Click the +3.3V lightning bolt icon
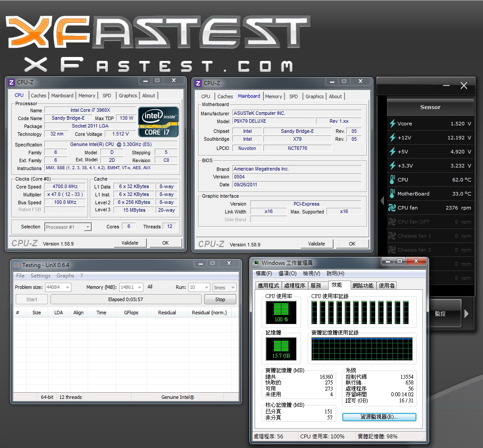 click(x=392, y=165)
